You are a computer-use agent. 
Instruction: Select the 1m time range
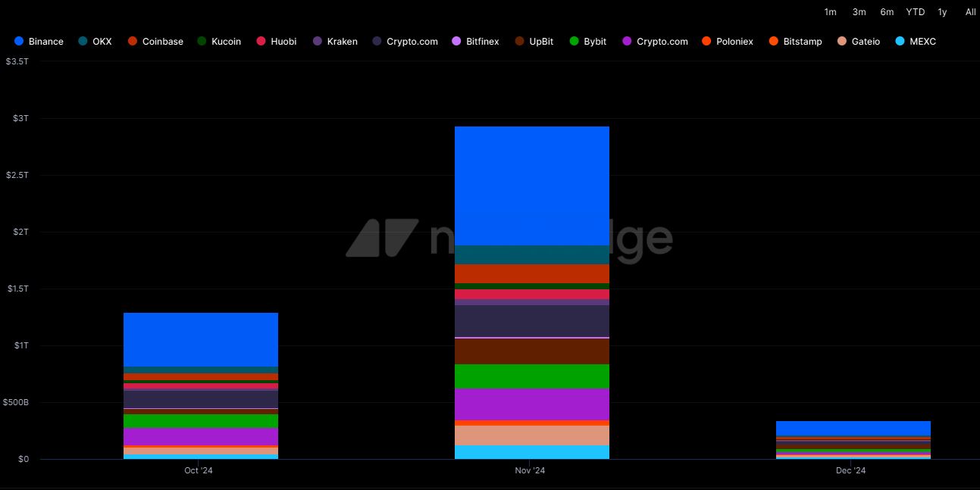click(x=830, y=12)
